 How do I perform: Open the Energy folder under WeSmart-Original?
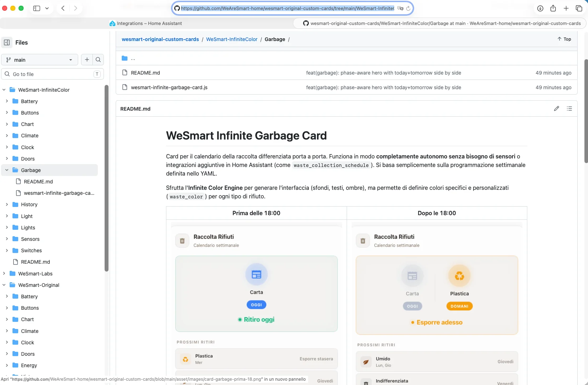[29, 365]
